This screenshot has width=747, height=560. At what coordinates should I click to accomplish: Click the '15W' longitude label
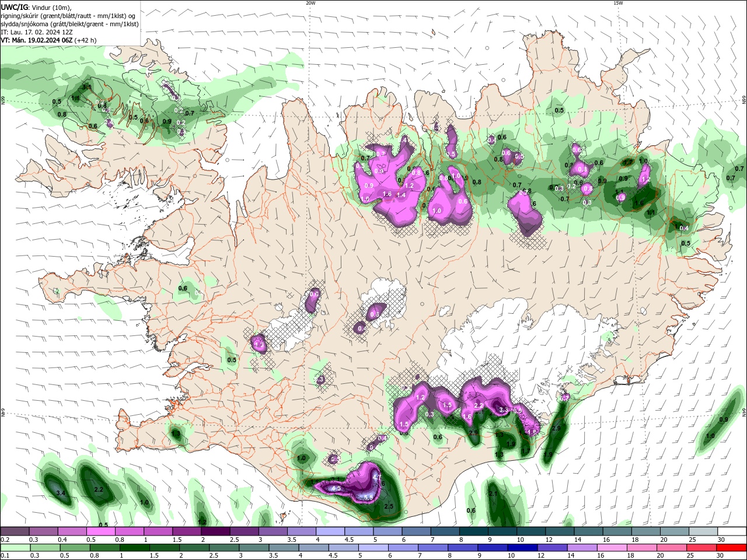[618, 3]
